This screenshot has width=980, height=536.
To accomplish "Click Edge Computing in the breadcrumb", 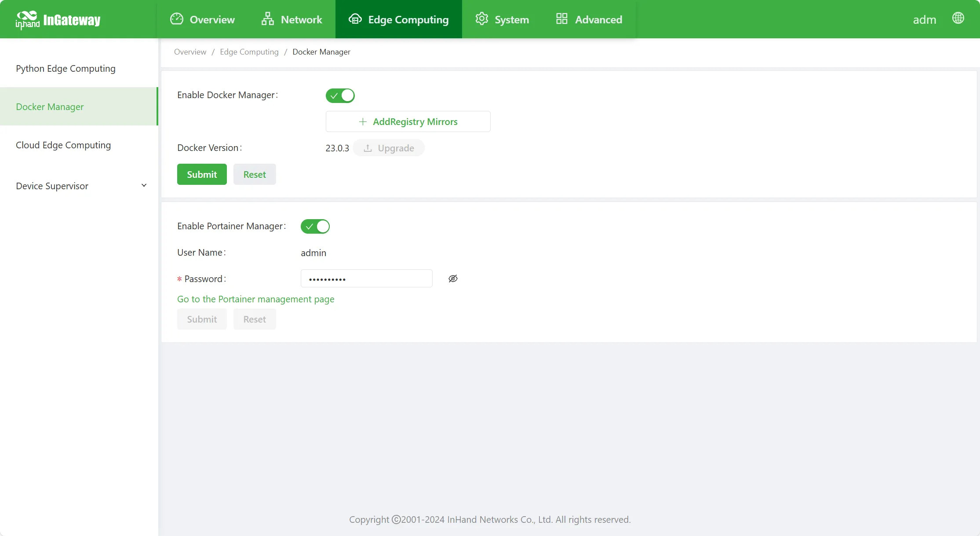I will point(249,52).
